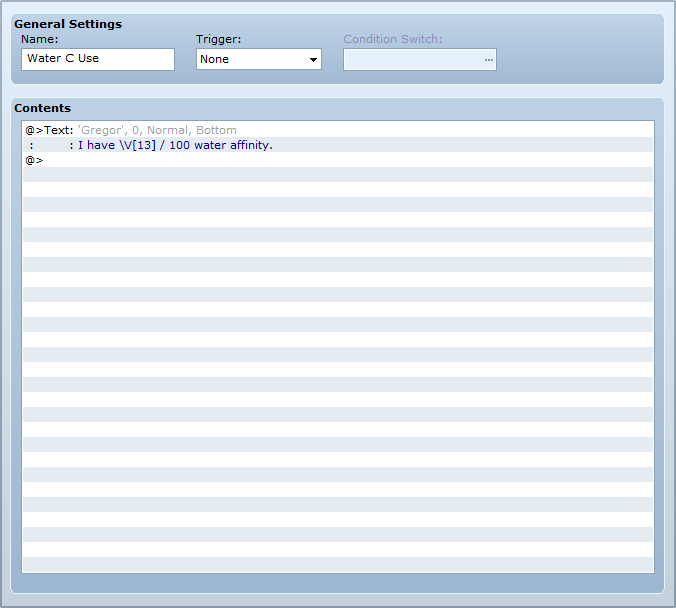
Task: Click the Name field containing Water C Use
Action: click(98, 59)
